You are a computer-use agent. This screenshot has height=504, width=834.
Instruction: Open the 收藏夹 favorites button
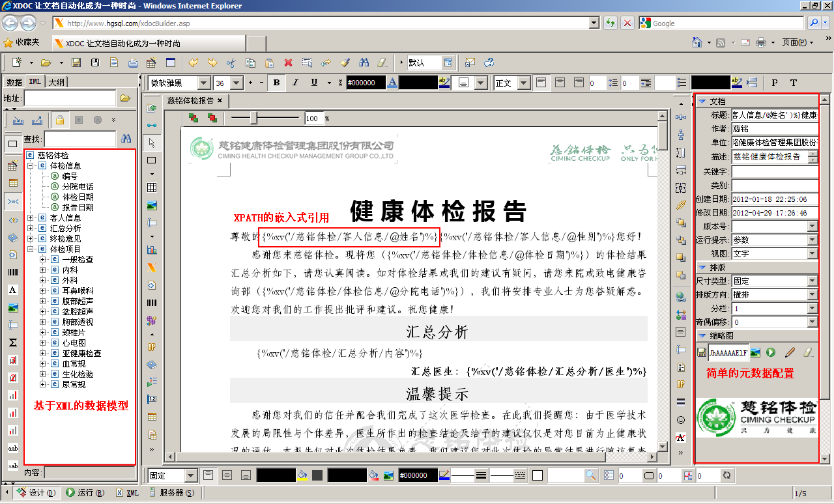pyautogui.click(x=22, y=42)
